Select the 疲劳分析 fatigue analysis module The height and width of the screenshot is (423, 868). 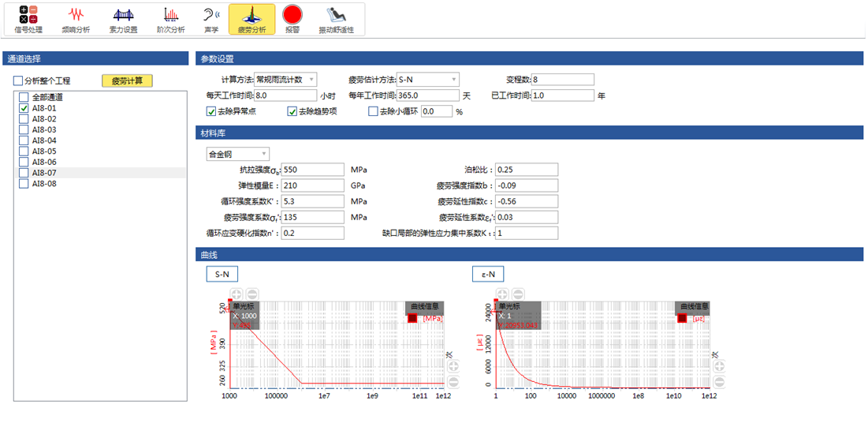point(251,20)
